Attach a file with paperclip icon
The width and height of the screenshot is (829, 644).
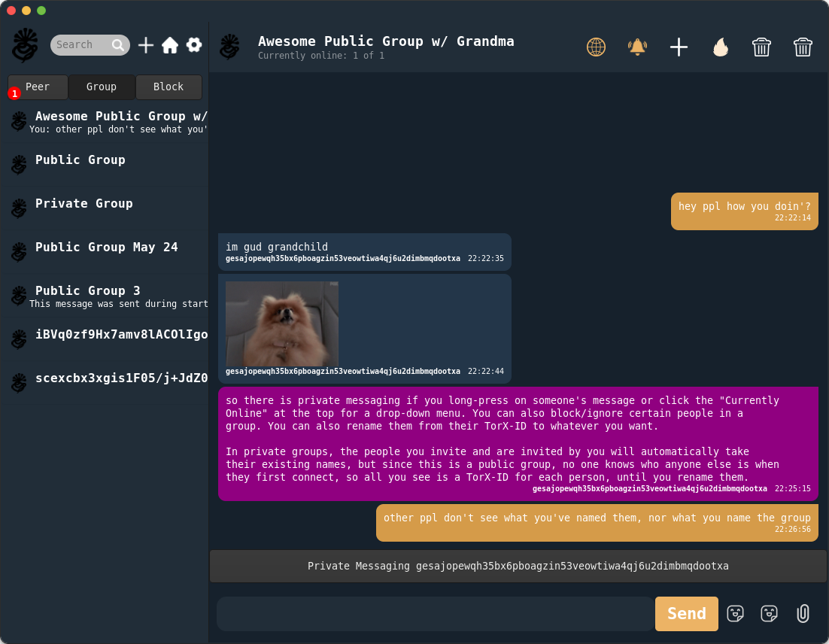point(803,613)
